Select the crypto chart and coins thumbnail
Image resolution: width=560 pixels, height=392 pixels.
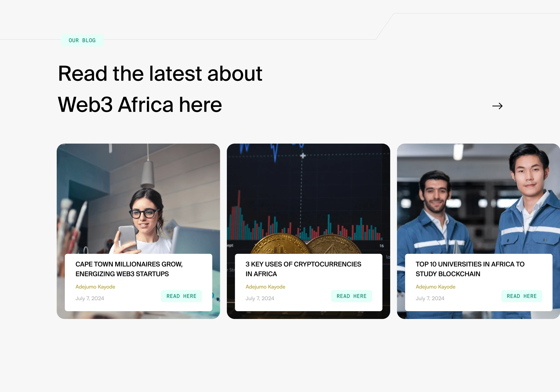[x=308, y=199]
